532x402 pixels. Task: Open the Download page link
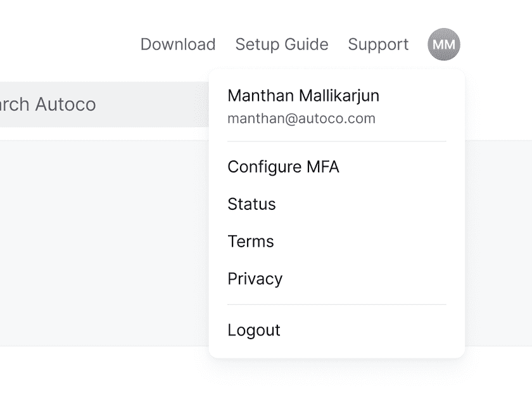[178, 44]
